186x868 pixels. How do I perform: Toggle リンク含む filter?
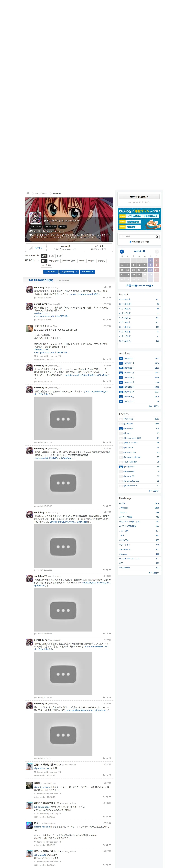click(x=47, y=265)
